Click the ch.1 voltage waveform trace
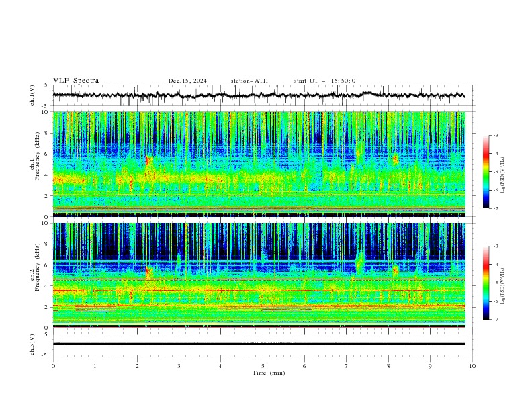 [259, 95]
